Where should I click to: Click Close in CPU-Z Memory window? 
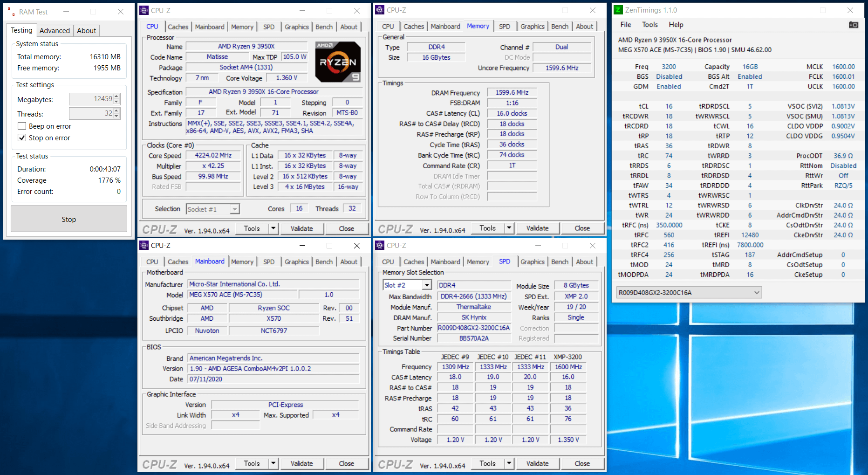coord(582,228)
